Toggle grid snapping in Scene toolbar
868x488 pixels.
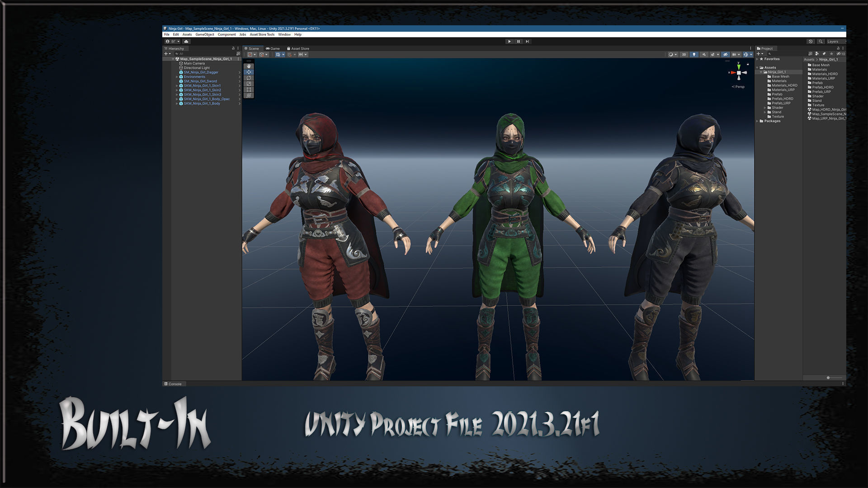coord(290,55)
